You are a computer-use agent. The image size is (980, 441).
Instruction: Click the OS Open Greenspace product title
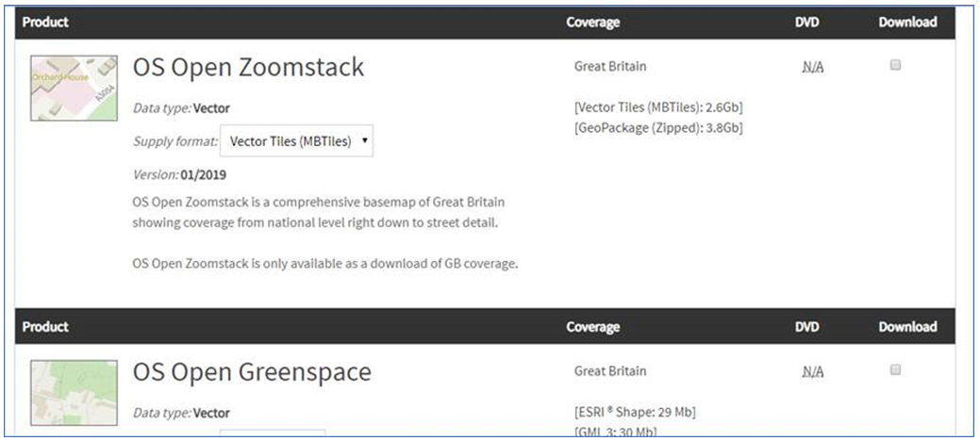point(252,372)
